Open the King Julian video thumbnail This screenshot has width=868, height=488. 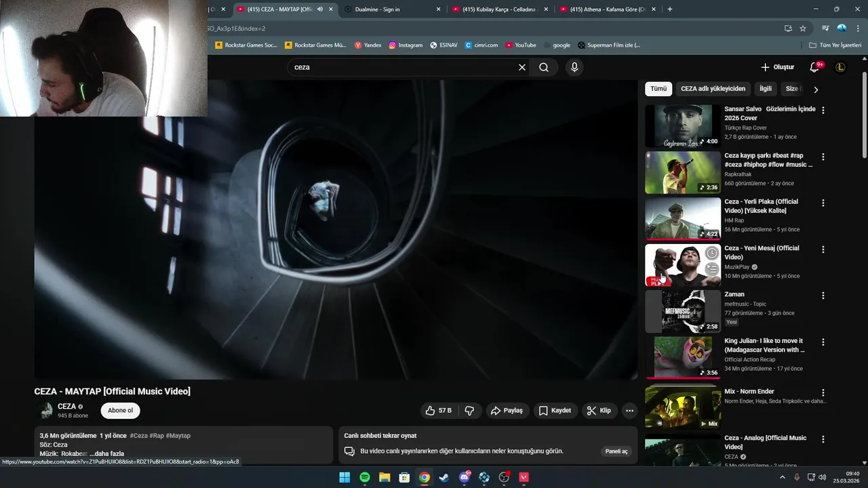coord(683,357)
